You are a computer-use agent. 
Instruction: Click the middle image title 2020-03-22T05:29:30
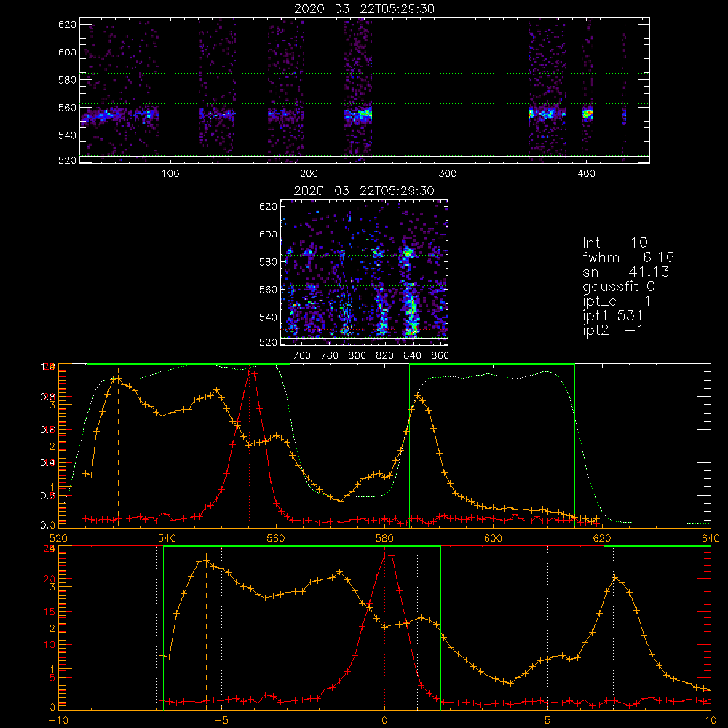coord(364,191)
